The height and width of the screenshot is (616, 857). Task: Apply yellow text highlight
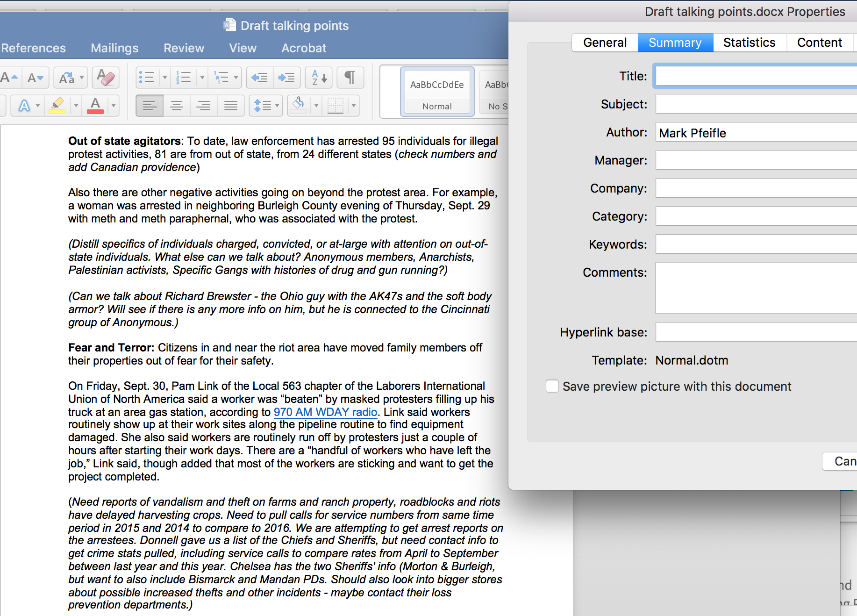[x=57, y=106]
